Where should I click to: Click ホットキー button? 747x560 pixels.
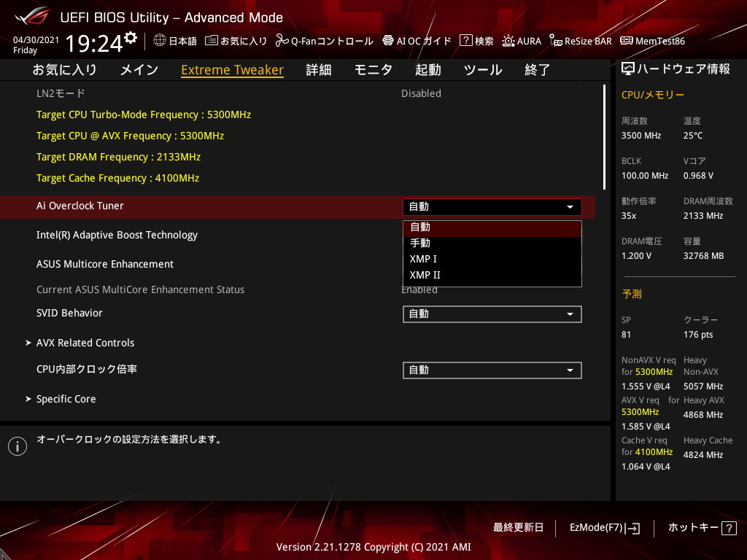click(703, 528)
